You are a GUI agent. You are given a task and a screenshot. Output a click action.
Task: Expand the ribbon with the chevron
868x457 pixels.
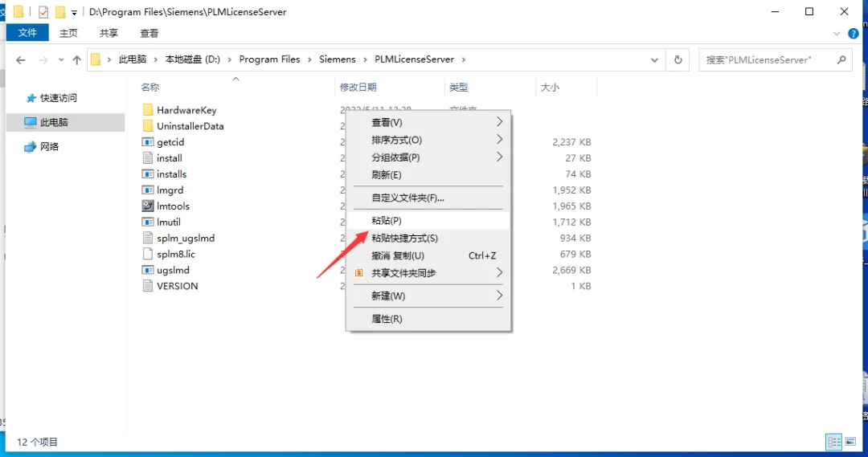(x=837, y=34)
